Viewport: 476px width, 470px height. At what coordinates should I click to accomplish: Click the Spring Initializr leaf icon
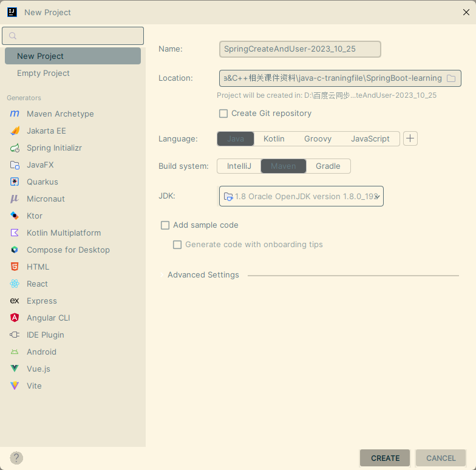click(x=15, y=148)
